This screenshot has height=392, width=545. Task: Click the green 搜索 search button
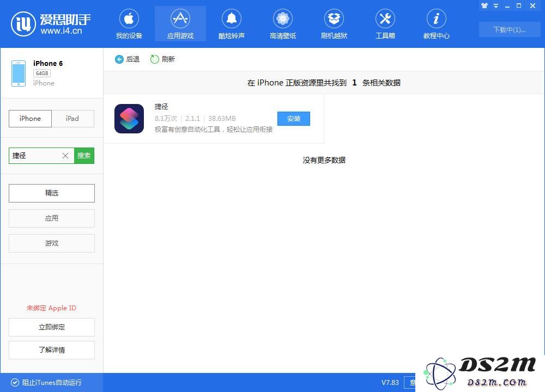[84, 156]
